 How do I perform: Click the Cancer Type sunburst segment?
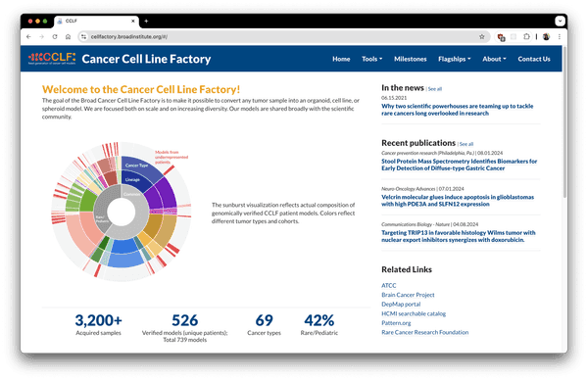point(139,166)
